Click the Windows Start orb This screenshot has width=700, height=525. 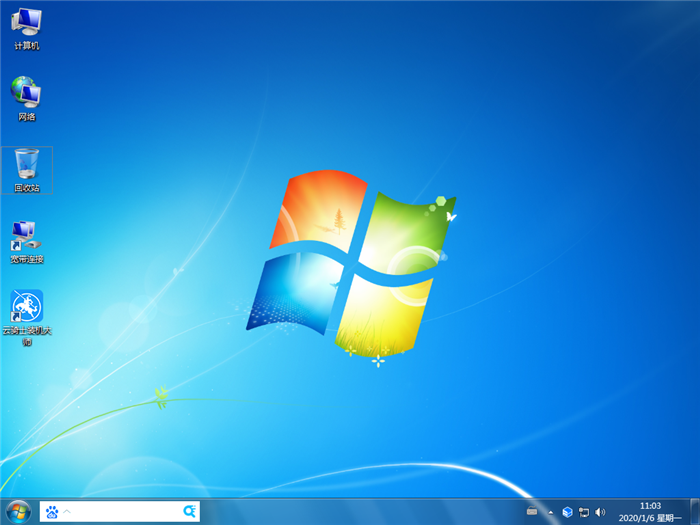tap(18, 511)
